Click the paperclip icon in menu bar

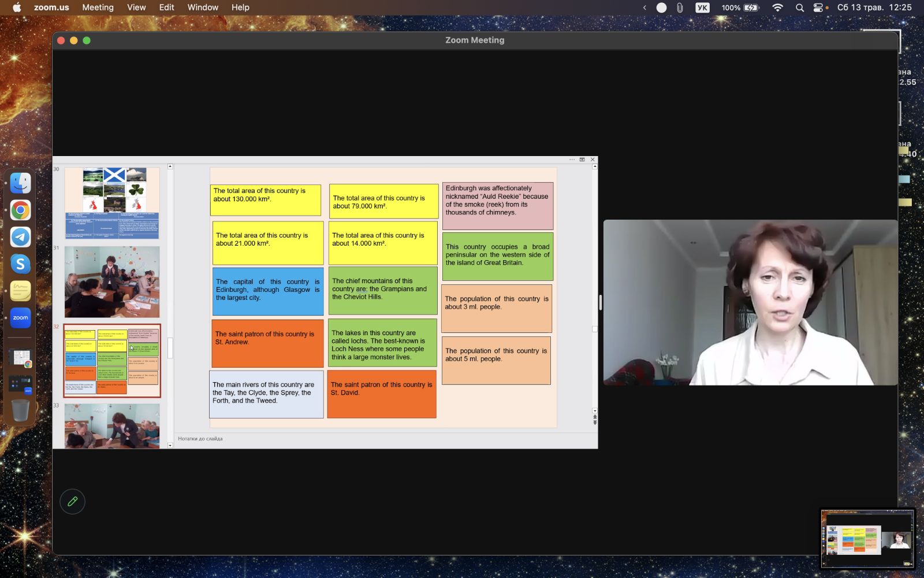[x=680, y=8]
